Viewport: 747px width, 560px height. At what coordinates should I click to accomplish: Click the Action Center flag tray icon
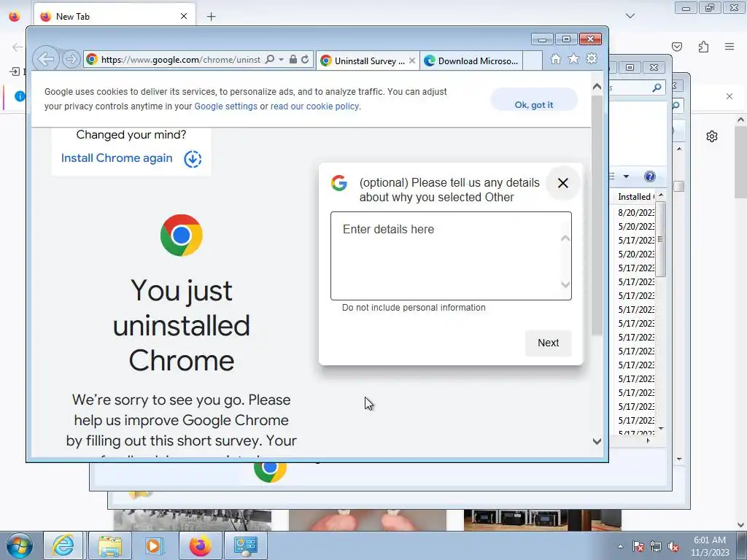coord(638,547)
